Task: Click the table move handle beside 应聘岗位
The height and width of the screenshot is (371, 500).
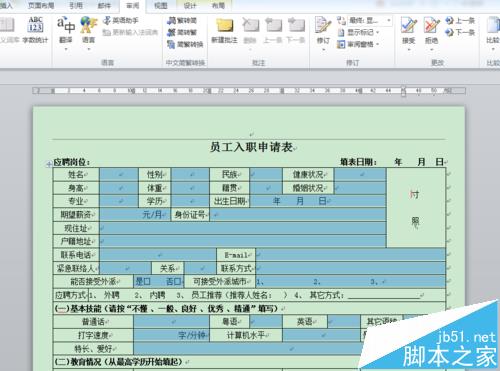Action: point(50,164)
